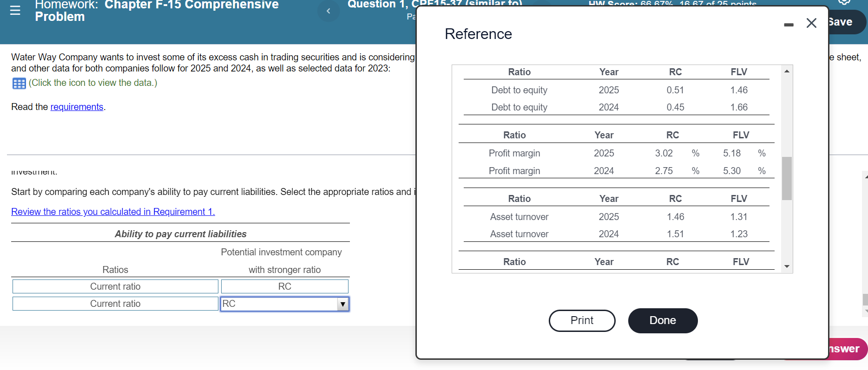Image resolution: width=868 pixels, height=370 pixels.
Task: Click the Reference dialog heading
Action: click(478, 34)
